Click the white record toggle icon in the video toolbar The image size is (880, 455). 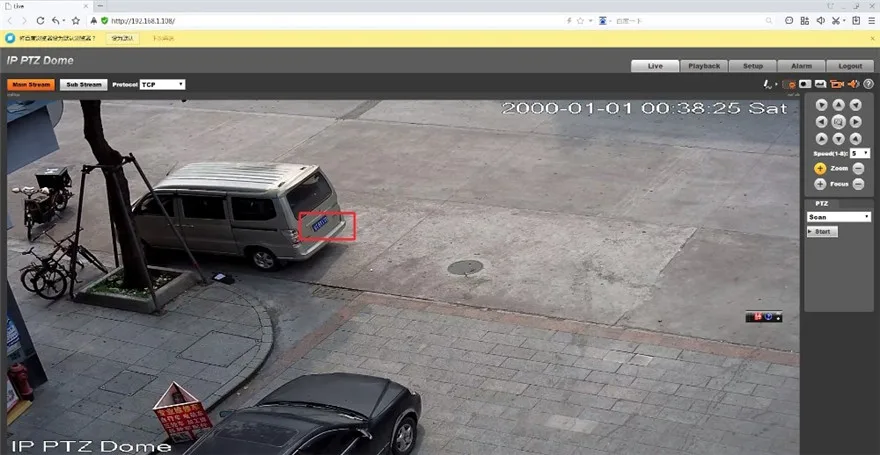click(x=805, y=84)
